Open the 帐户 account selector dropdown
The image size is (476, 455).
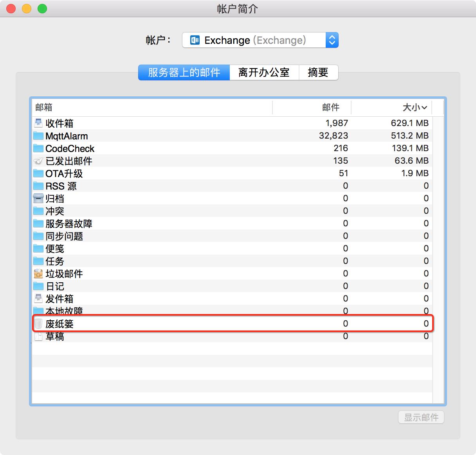pos(260,40)
